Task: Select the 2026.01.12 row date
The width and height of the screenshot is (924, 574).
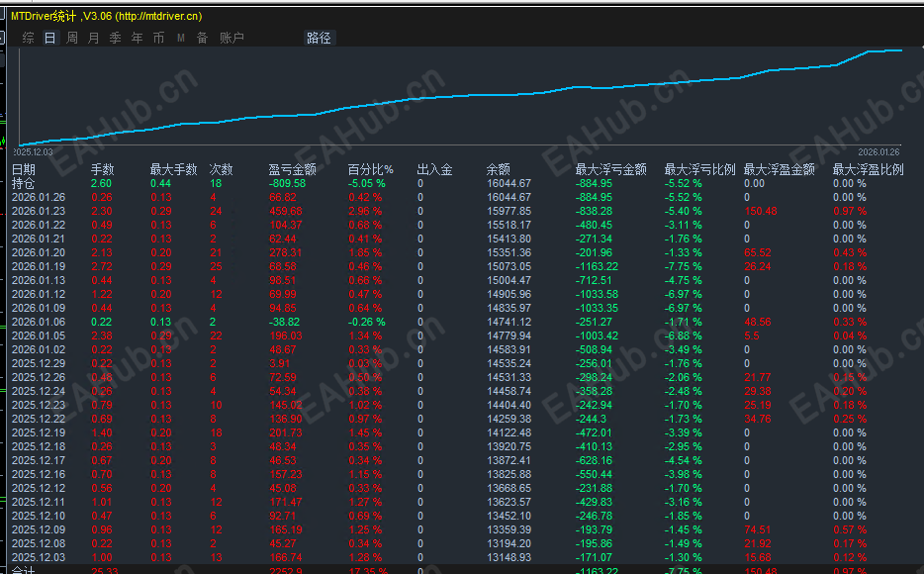Action: (39, 294)
